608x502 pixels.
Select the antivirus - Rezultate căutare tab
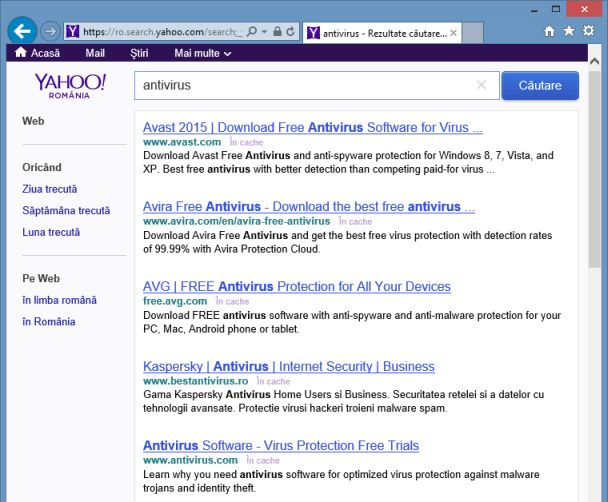382,33
